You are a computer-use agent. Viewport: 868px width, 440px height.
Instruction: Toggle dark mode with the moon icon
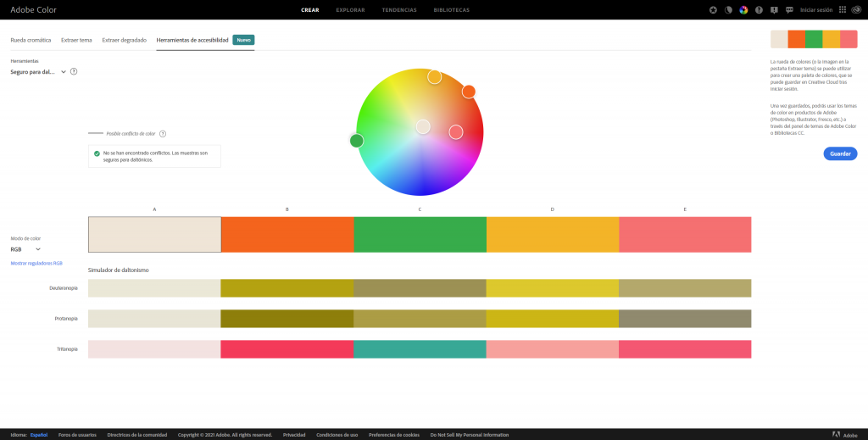point(728,10)
